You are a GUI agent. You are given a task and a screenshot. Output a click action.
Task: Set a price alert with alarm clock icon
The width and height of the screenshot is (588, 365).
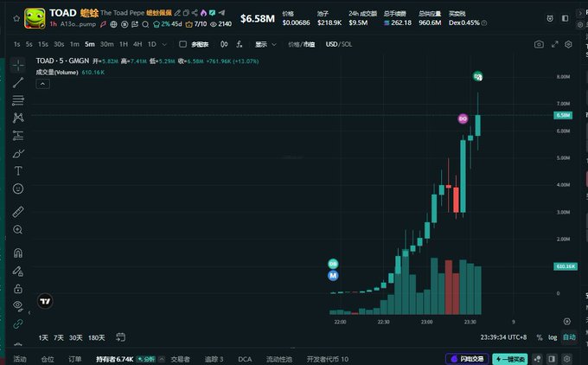550,18
